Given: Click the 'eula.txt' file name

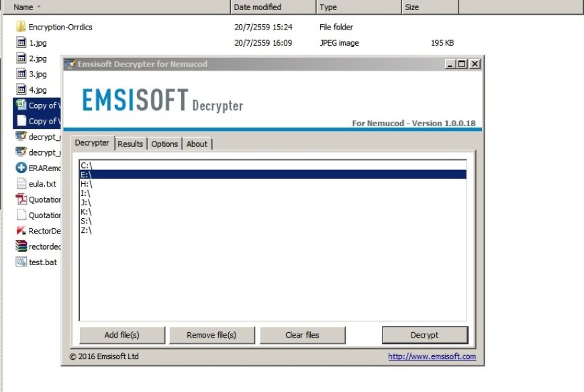Looking at the screenshot, I should (x=42, y=183).
